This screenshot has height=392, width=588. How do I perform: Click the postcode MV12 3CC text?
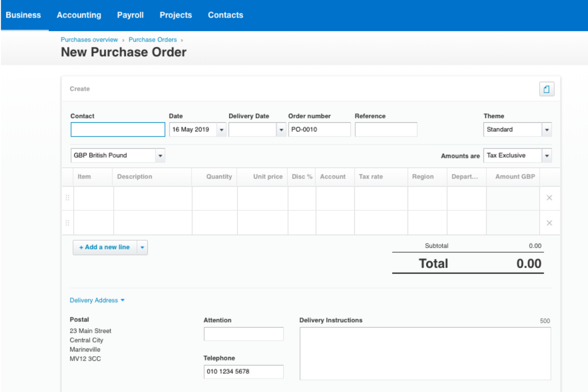coord(85,359)
